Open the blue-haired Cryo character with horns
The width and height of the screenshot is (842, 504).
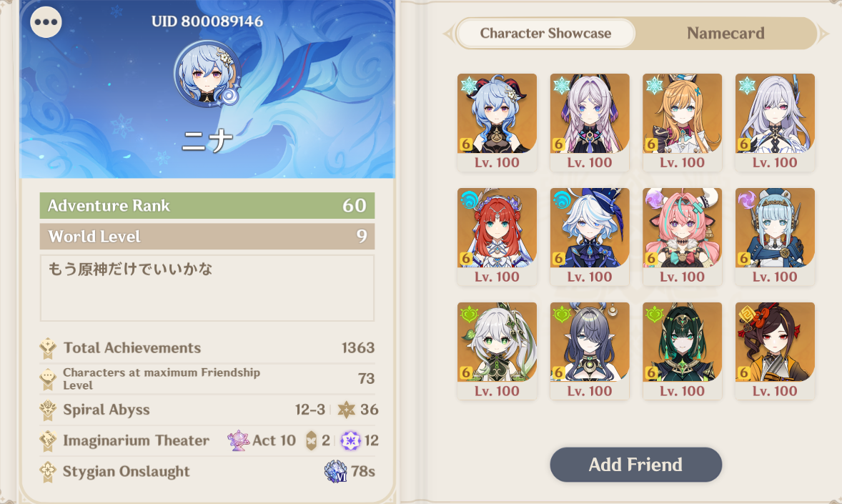click(497, 122)
